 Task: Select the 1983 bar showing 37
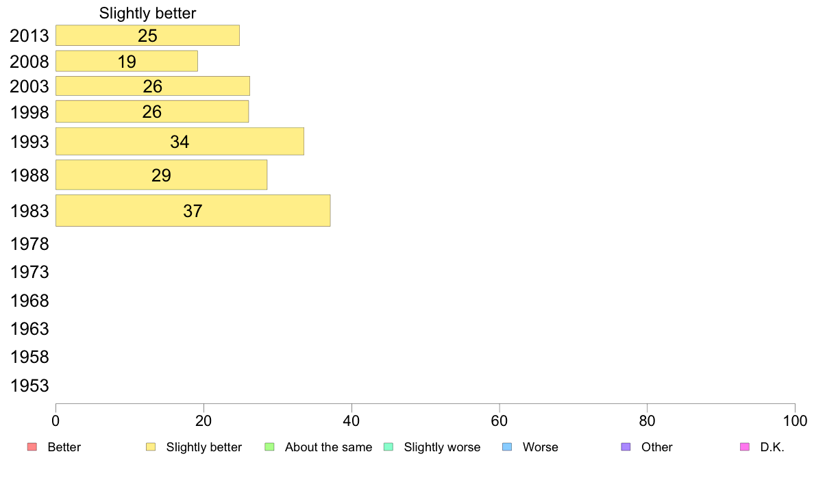tap(193, 211)
